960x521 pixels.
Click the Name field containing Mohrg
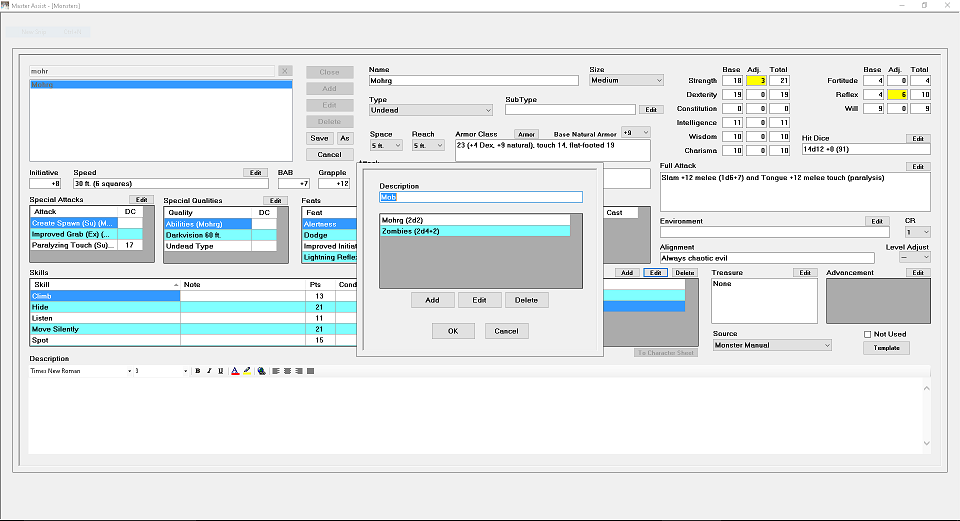[x=473, y=81]
